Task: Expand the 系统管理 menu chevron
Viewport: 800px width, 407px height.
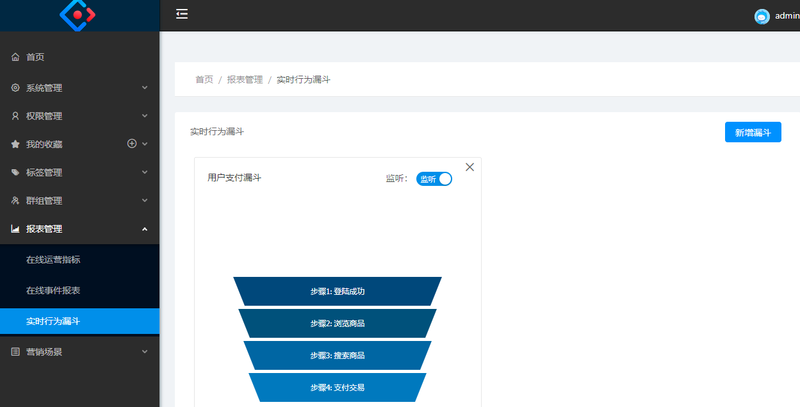Action: (145, 88)
